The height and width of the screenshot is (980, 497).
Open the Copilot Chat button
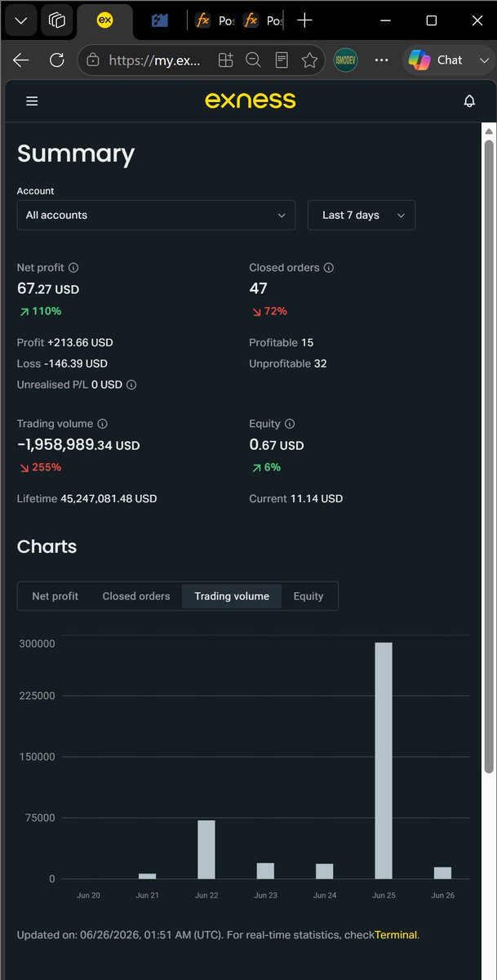437,60
